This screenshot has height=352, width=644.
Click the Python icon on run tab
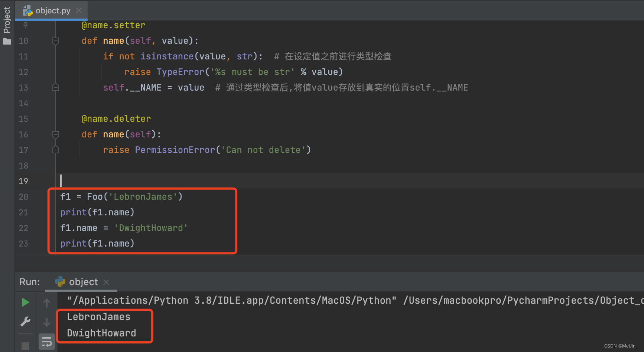click(60, 282)
